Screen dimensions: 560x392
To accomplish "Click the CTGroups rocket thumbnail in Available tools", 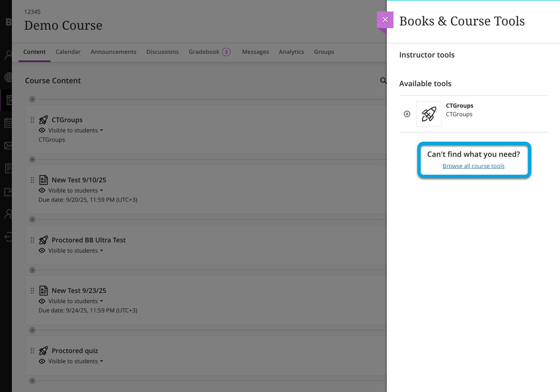I will coord(429,114).
